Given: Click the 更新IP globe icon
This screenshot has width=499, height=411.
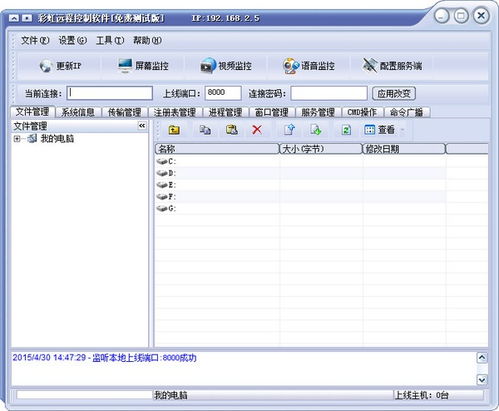Looking at the screenshot, I should 46,66.
